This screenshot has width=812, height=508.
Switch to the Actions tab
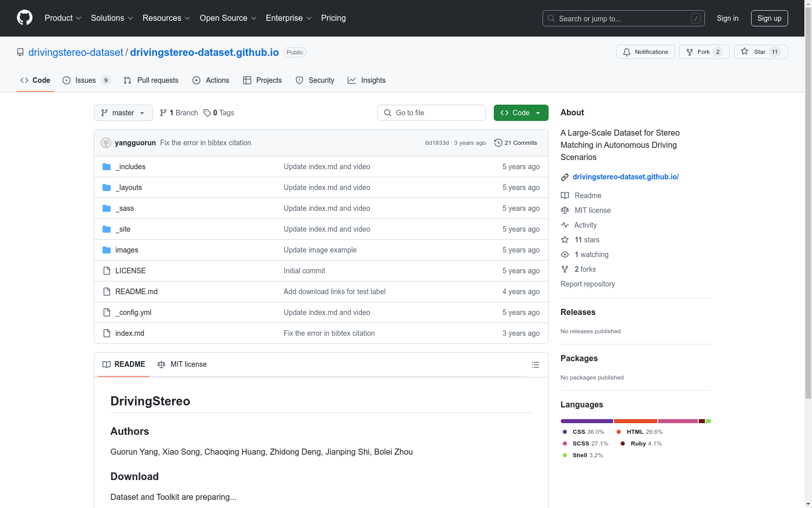[211, 80]
